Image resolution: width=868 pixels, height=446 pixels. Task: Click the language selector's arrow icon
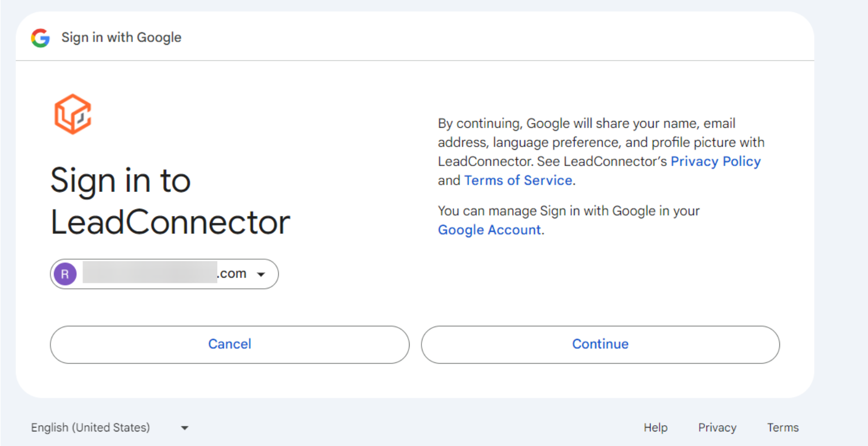coord(185,428)
